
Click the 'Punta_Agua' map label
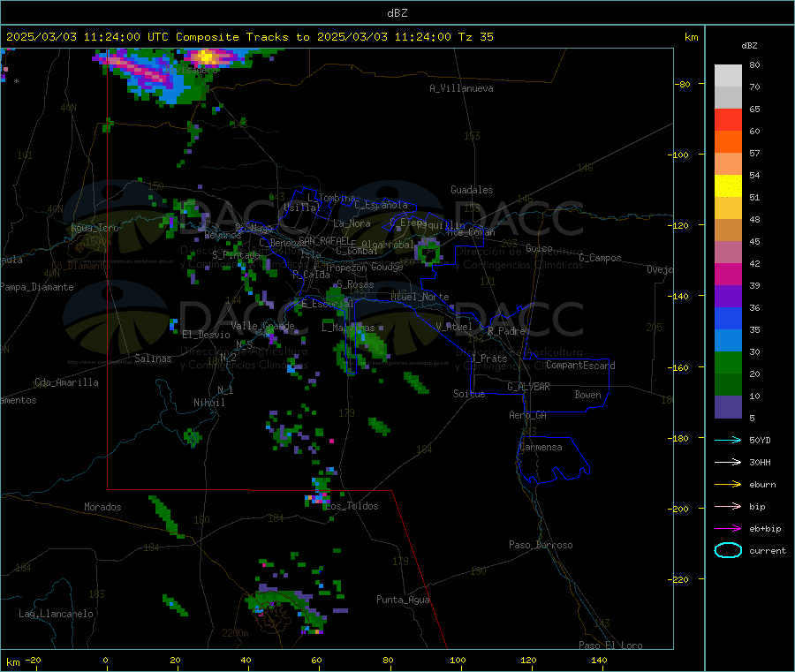[403, 600]
